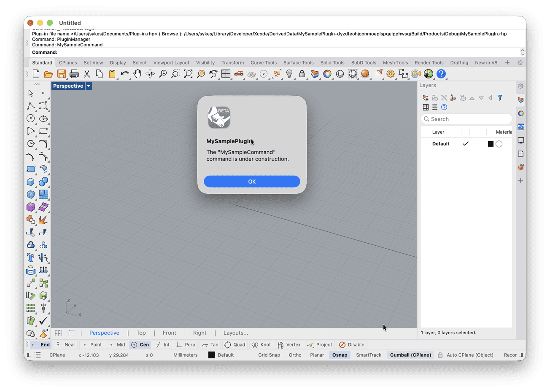
Task: Click the black layer color swatch in status bar
Action: pyautogui.click(x=212, y=355)
